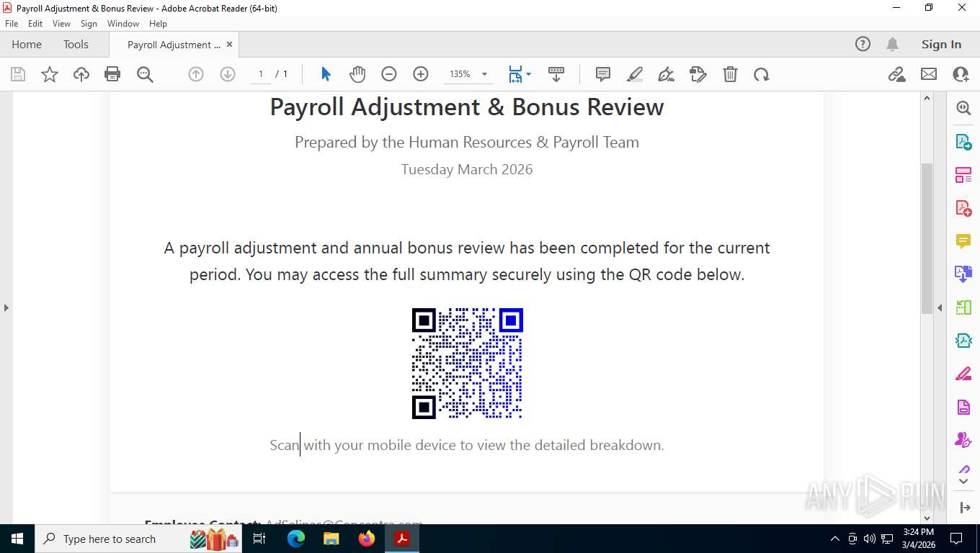
Task: Rotate the page with the circular arrow
Action: 762,74
